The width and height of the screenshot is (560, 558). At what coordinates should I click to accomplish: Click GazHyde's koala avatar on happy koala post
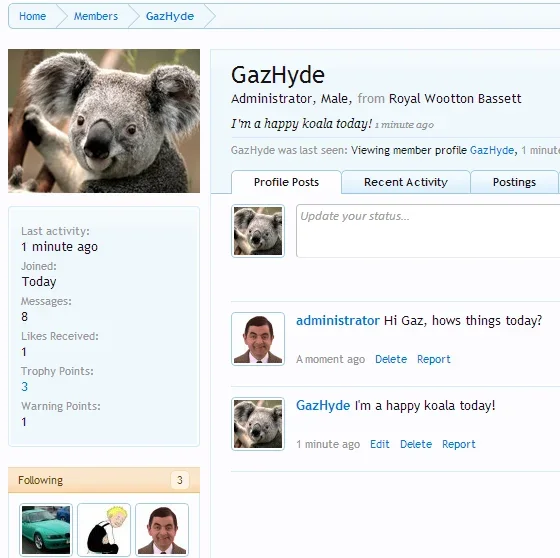click(258, 424)
